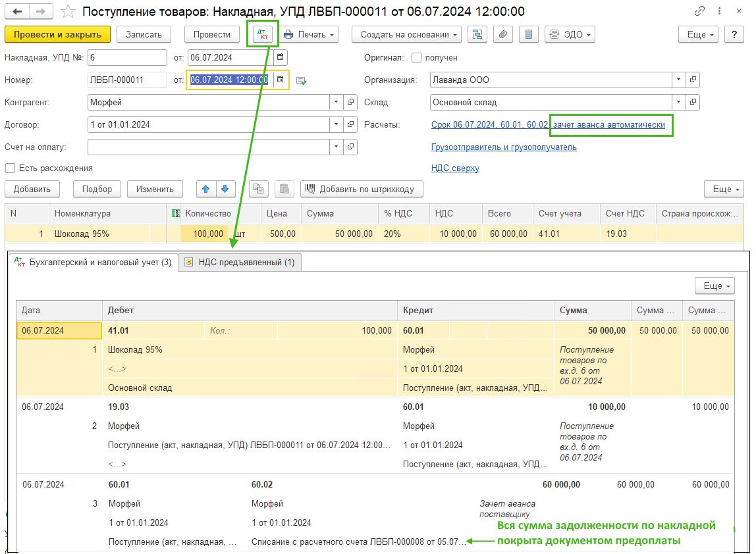Switch to НДС предъявленный tab
The image size is (756, 554).
[x=240, y=262]
